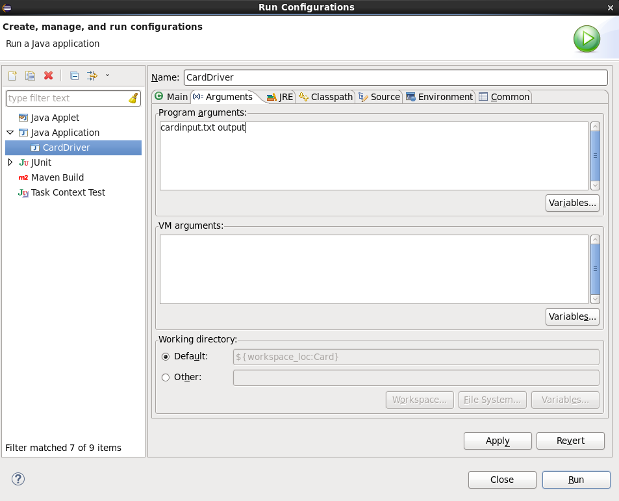
Task: Click the Program arguments scroll down arrow
Action: pos(595,185)
